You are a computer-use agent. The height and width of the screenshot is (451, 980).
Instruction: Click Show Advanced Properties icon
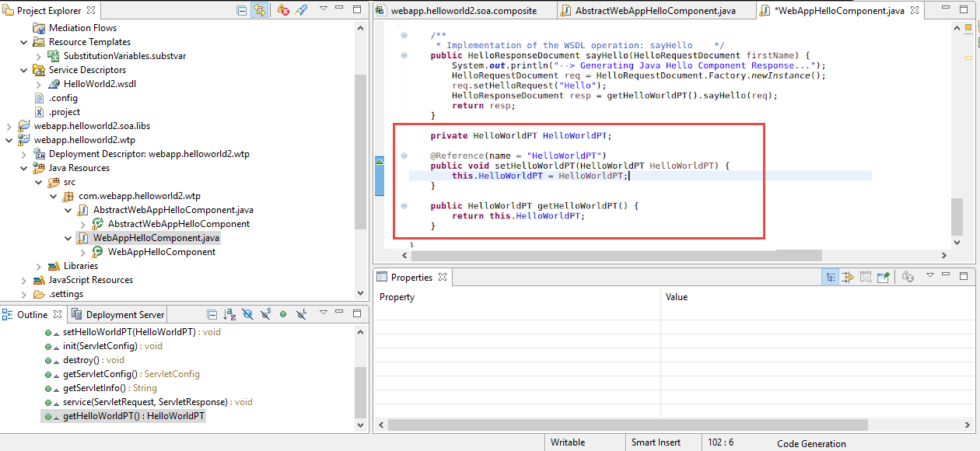[848, 277]
